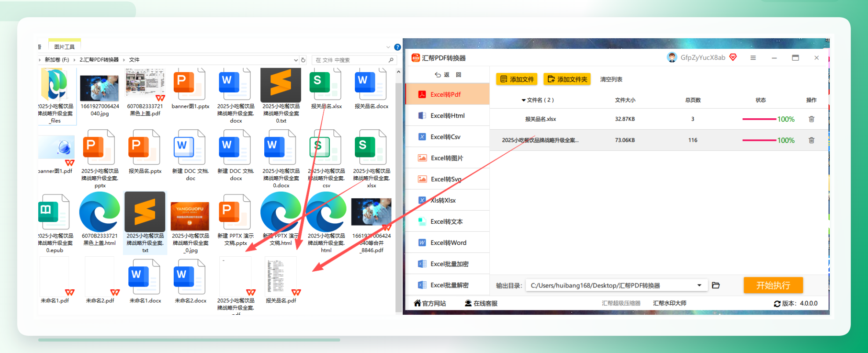Click the Explorer search magnifier icon
The height and width of the screenshot is (353, 868).
391,60
